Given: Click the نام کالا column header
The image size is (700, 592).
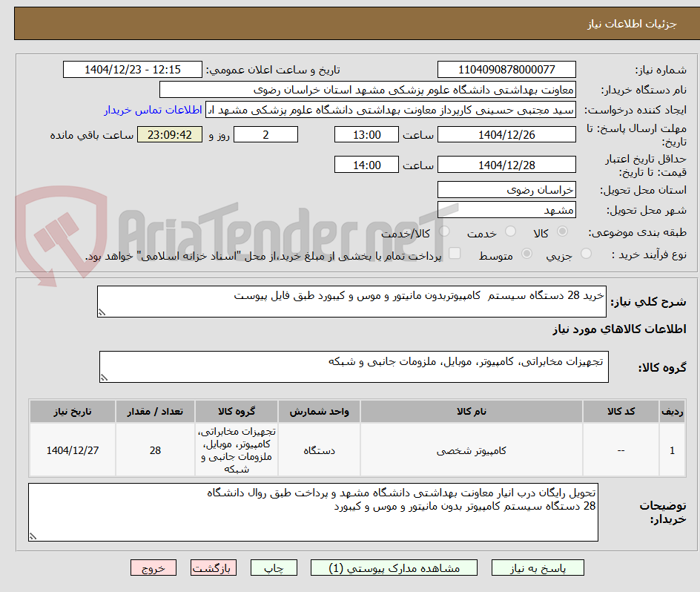Looking at the screenshot, I should point(472,412).
